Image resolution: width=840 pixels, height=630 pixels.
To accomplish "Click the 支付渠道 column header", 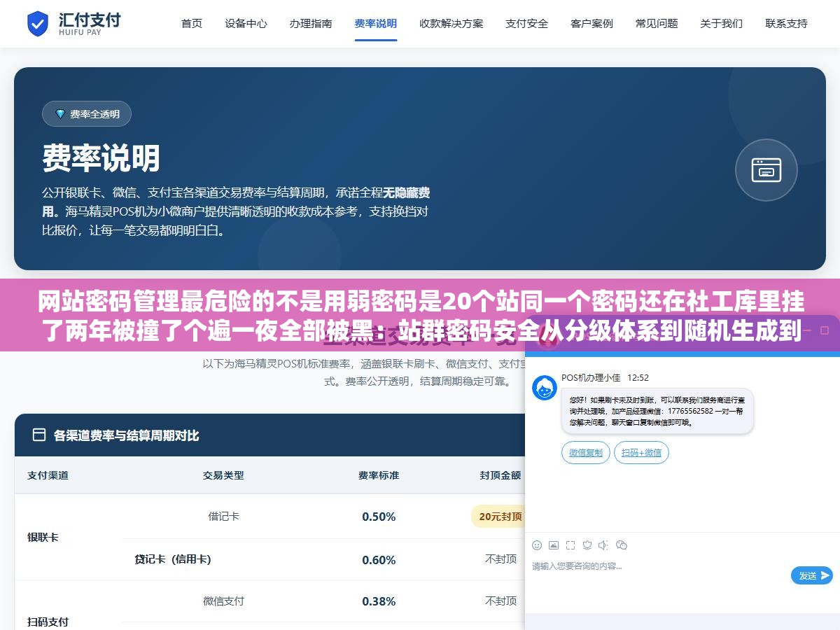I will point(48,475).
